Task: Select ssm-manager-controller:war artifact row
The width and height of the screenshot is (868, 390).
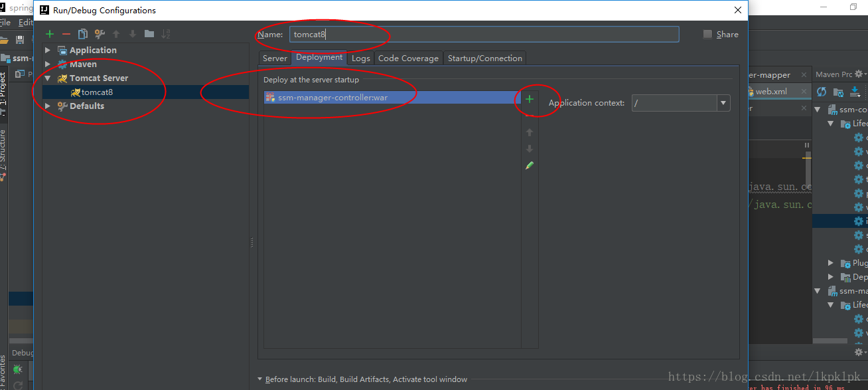Action: (392, 98)
